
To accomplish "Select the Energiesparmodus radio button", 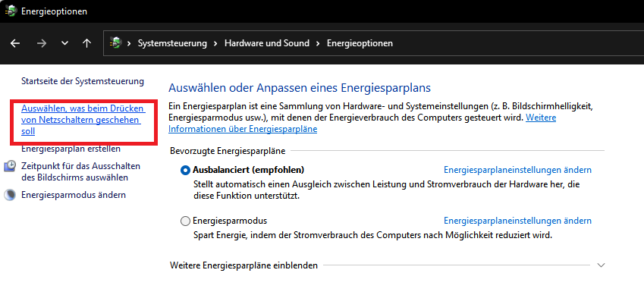I will 185,221.
